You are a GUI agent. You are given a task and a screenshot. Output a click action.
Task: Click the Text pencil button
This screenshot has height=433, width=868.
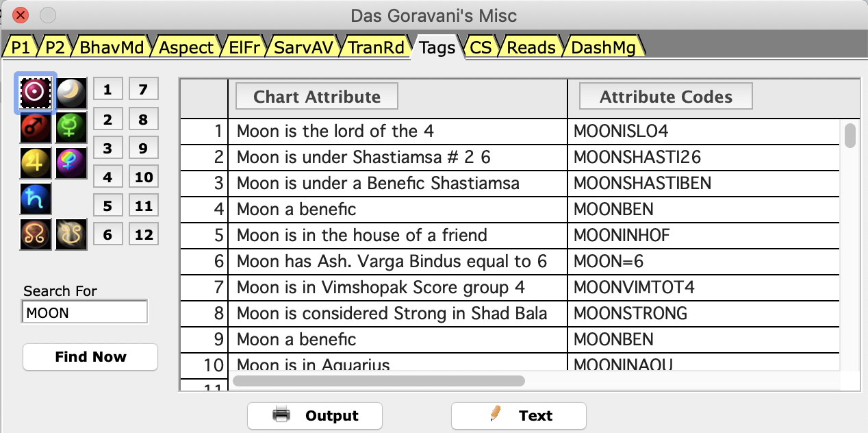coord(518,416)
